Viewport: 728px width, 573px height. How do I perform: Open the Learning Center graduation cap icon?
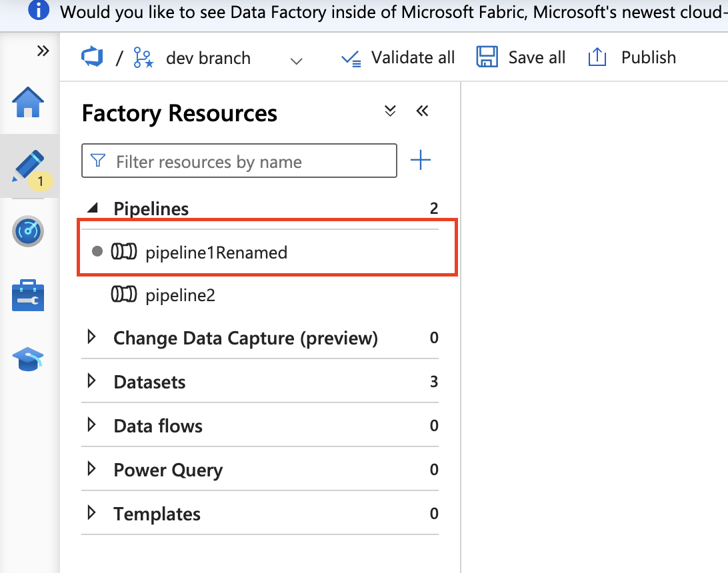pyautogui.click(x=27, y=358)
